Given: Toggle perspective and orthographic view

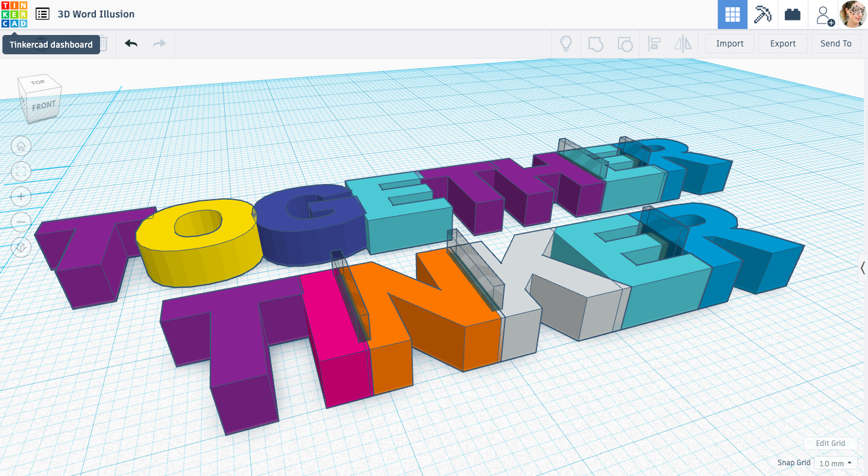Looking at the screenshot, I should point(21,247).
